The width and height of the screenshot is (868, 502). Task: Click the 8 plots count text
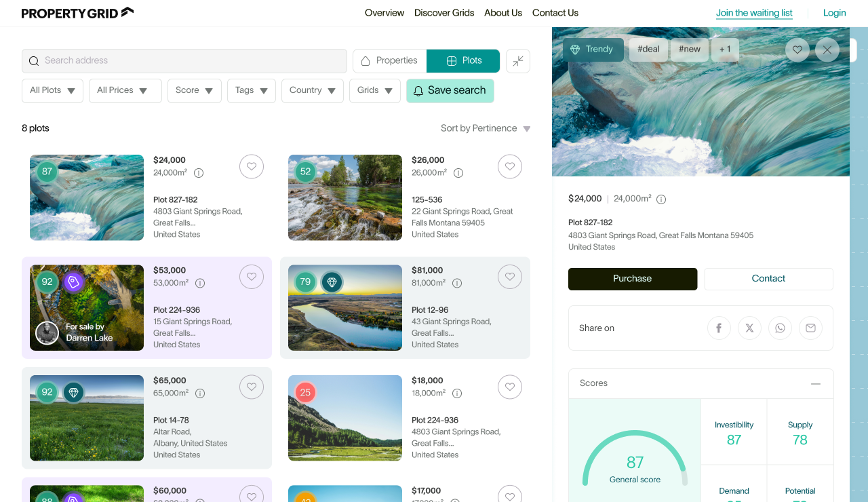(x=35, y=128)
